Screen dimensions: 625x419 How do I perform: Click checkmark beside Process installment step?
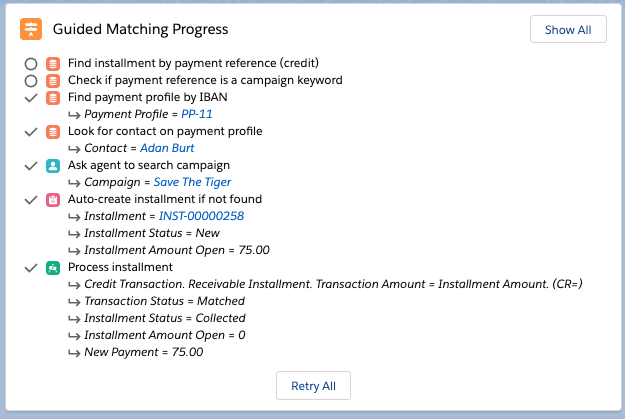[x=30, y=267]
